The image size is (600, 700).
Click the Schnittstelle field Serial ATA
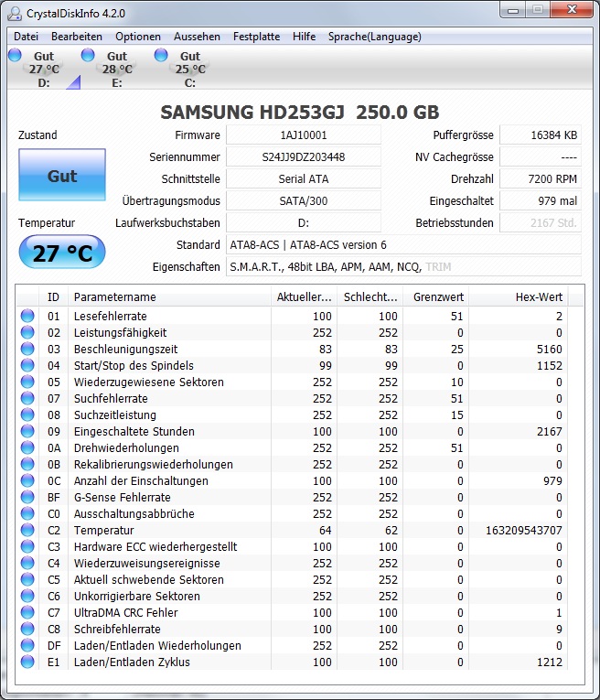click(x=304, y=178)
